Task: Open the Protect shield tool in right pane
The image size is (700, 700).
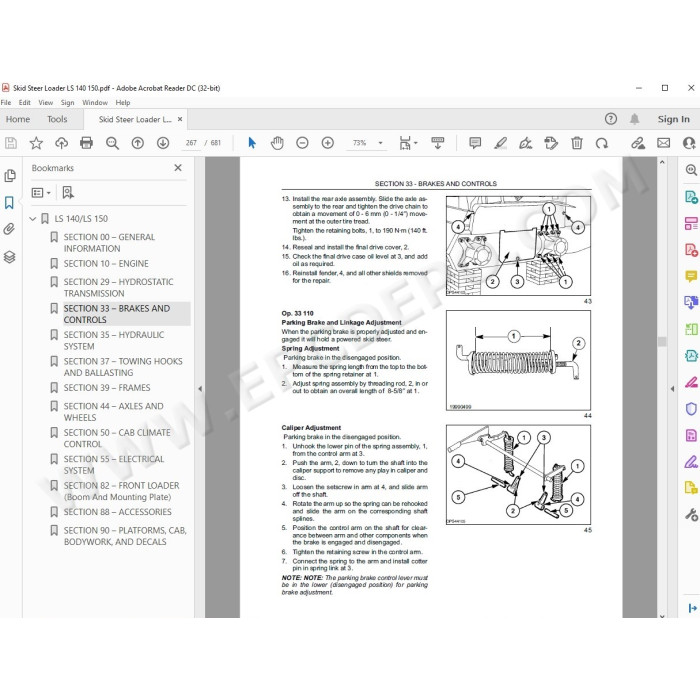Action: point(691,408)
